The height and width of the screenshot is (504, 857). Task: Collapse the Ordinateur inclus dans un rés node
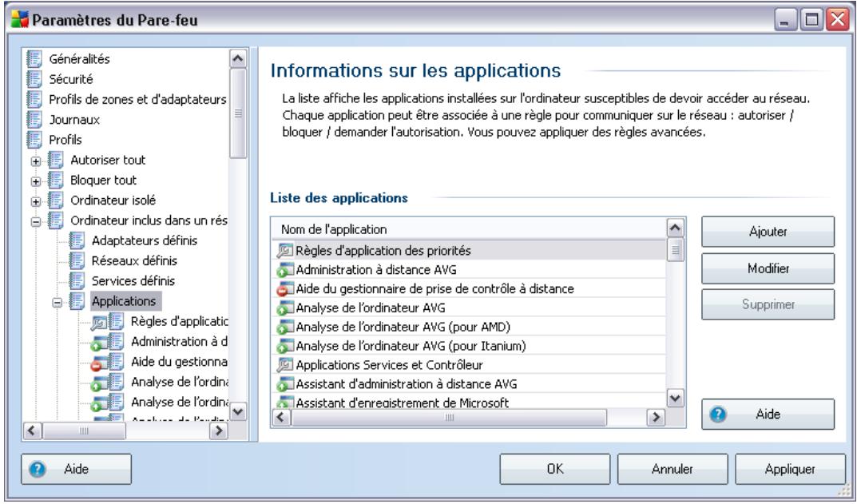tap(35, 222)
